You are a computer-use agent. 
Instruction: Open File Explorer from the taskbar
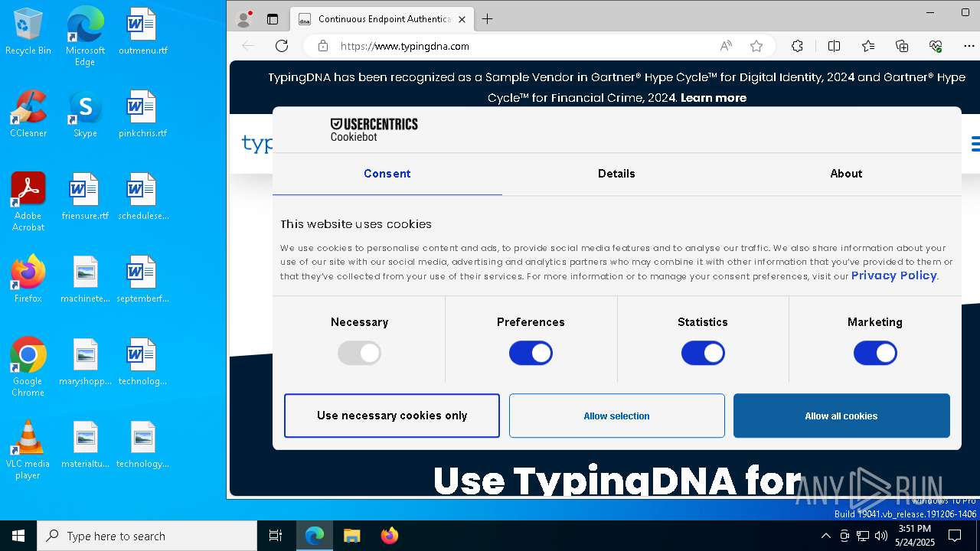[351, 536]
